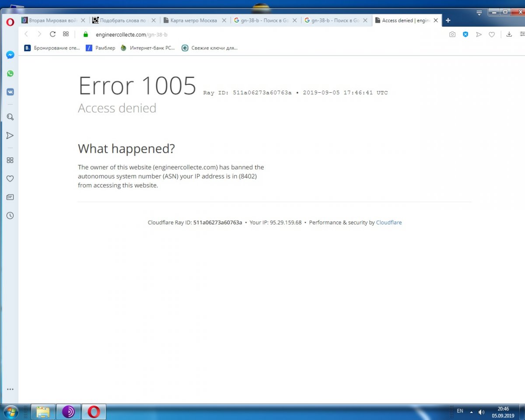
Task: Click the What happened? heading
Action: (x=126, y=149)
